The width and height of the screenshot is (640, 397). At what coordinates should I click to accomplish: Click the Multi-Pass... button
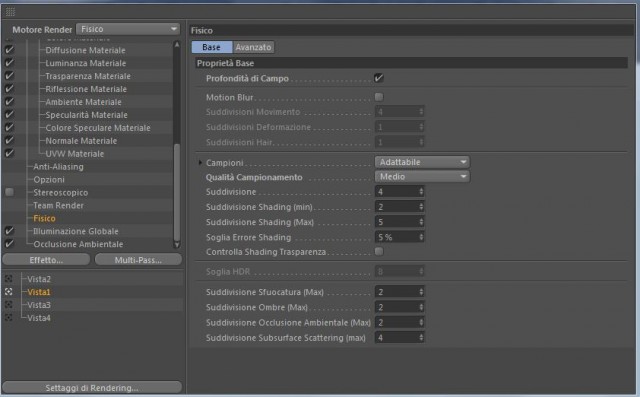pos(138,260)
